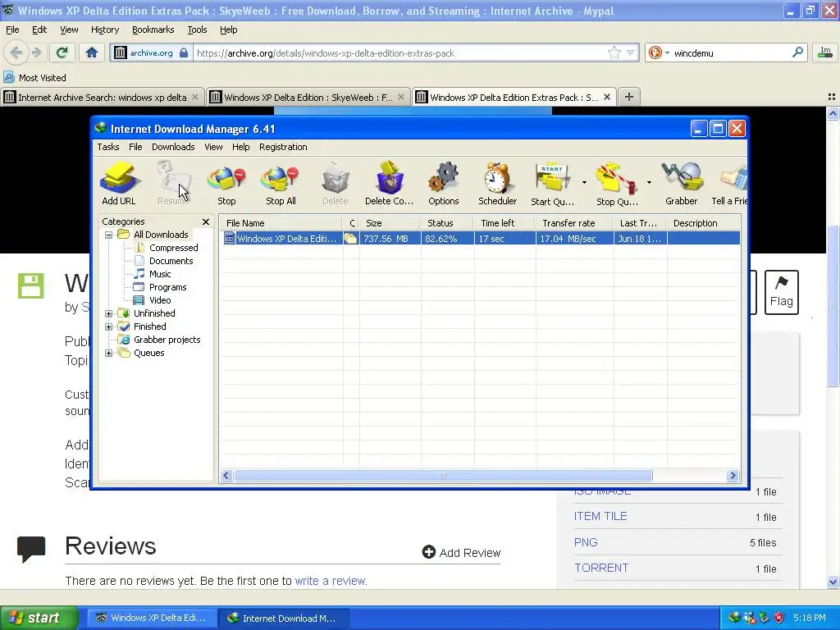Open the Grabber tool icon
840x630 pixels.
click(x=682, y=183)
